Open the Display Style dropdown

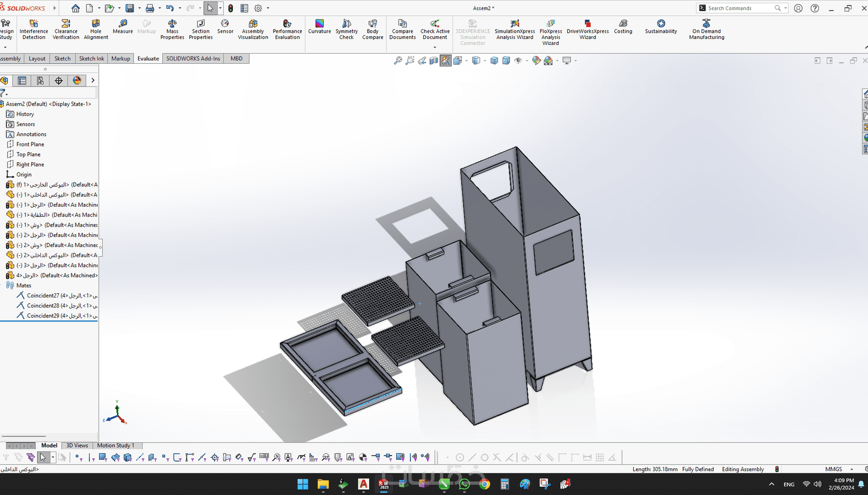pos(484,60)
